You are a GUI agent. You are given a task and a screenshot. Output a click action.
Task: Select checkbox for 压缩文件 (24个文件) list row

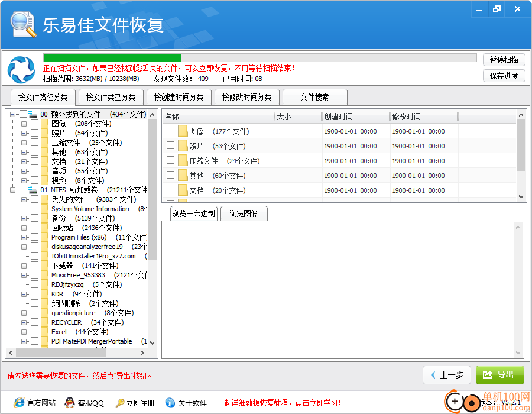[x=171, y=160]
